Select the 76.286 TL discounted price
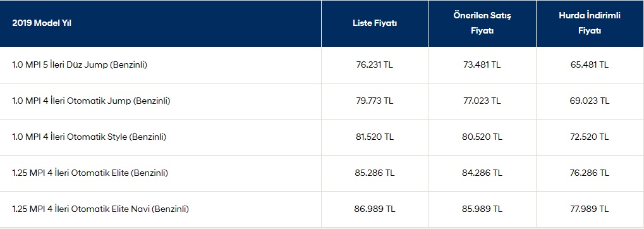The image size is (644, 229). click(x=590, y=173)
